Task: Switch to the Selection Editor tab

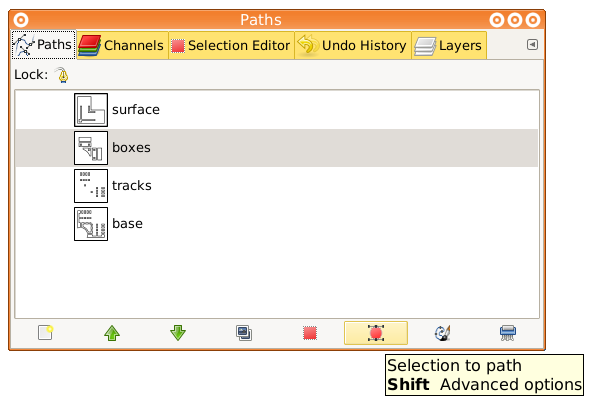Action: 231,46
